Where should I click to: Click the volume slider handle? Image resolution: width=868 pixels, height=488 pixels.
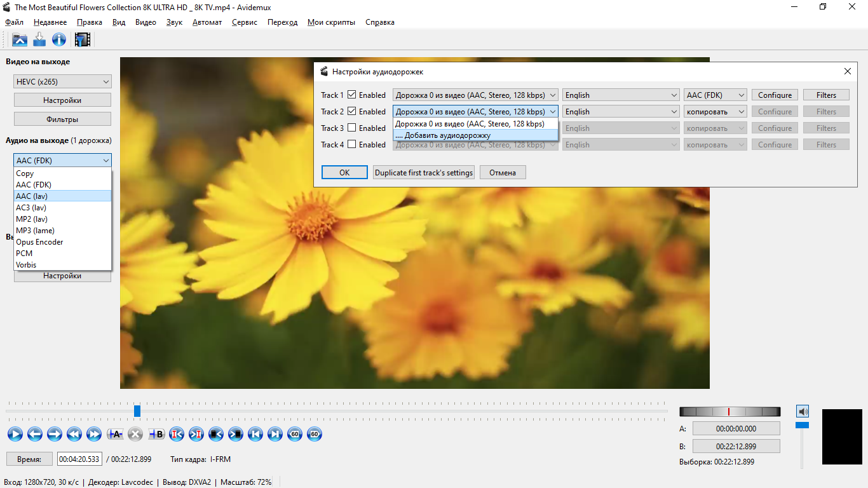point(803,424)
